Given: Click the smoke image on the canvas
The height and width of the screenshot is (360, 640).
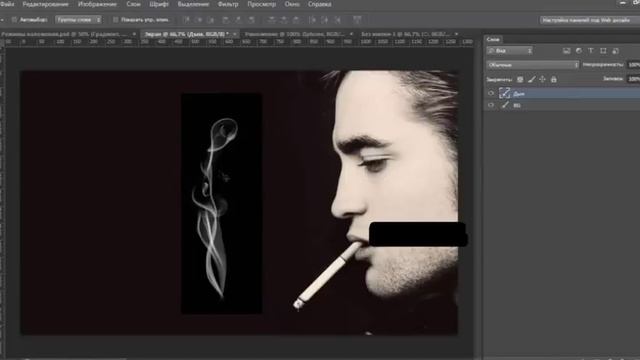Looking at the screenshot, I should [x=222, y=203].
